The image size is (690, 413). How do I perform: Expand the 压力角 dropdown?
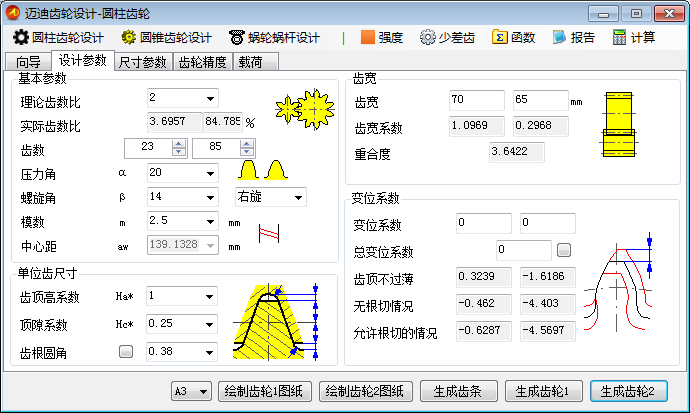pyautogui.click(x=210, y=173)
